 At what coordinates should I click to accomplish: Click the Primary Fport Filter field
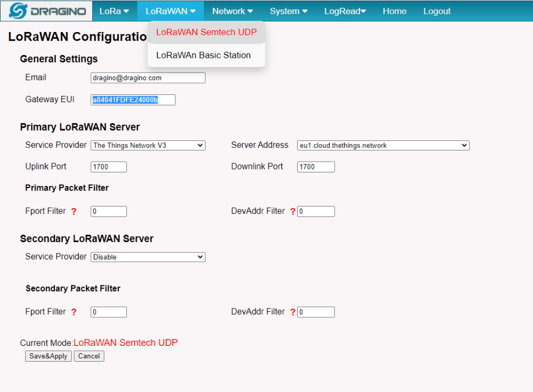(x=109, y=212)
